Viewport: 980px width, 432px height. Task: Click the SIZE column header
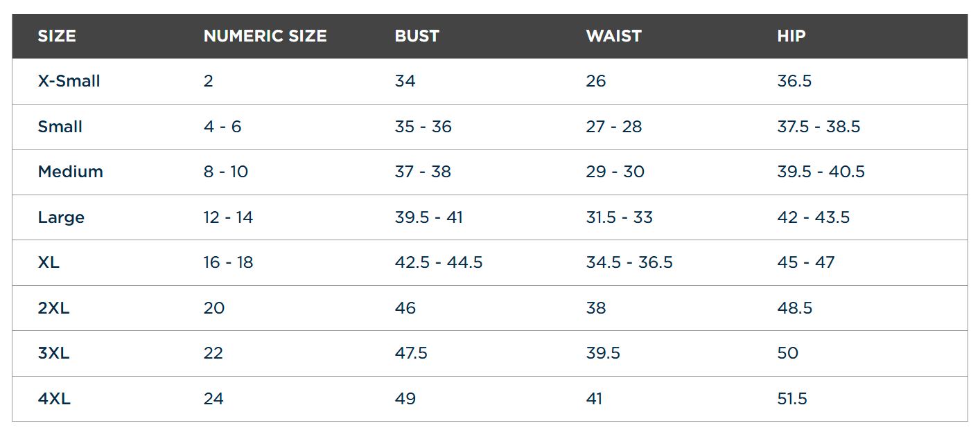point(57,36)
